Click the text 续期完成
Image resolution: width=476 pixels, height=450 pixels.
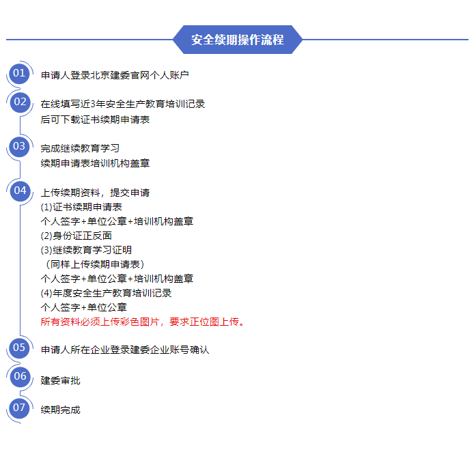coord(60,410)
